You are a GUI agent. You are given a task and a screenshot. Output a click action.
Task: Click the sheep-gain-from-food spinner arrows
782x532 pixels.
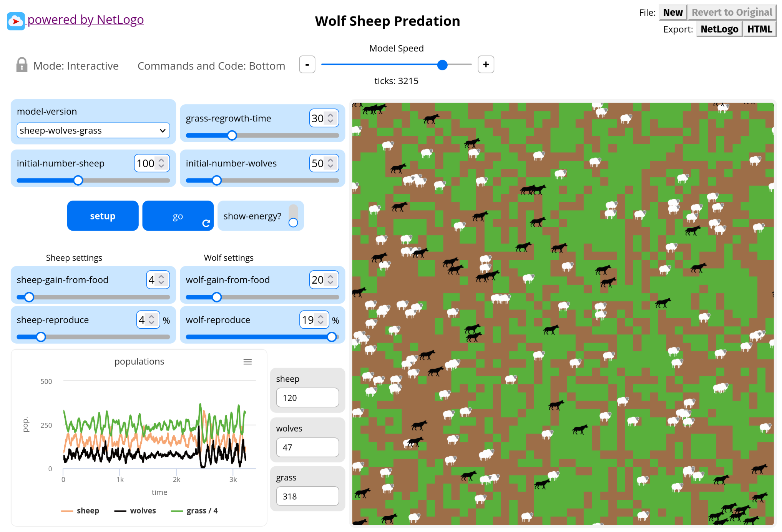point(161,280)
